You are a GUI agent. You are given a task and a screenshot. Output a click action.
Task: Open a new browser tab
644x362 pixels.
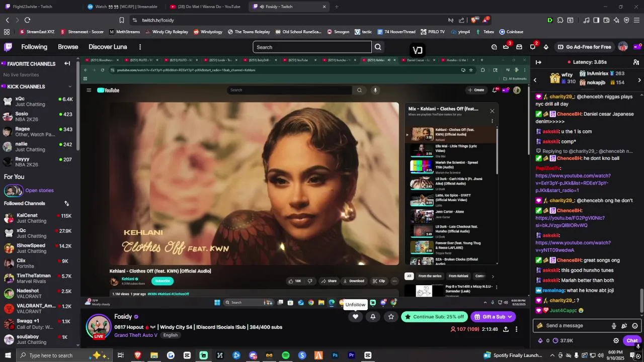[337, 7]
